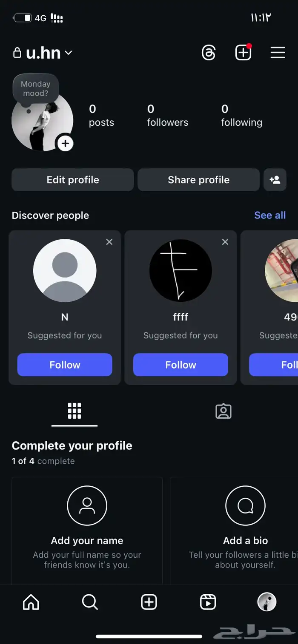298x644 pixels.
Task: Tap the plus icon in bottom navigation
Action: 149,602
